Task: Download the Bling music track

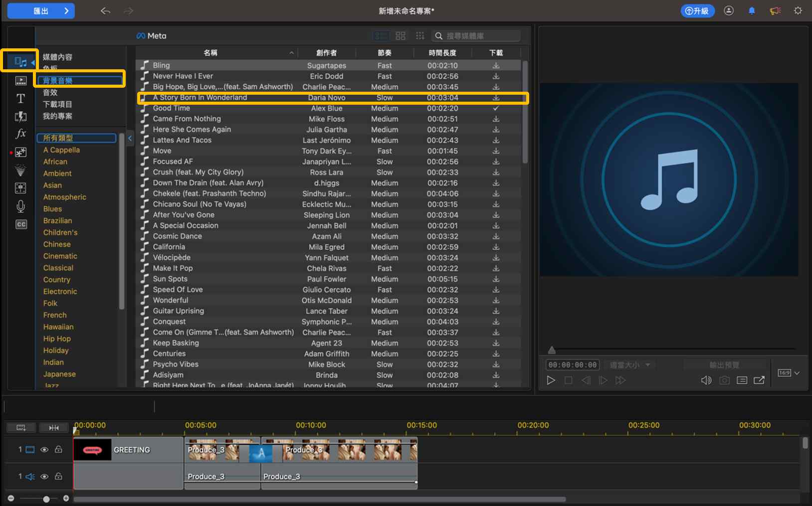Action: click(496, 65)
